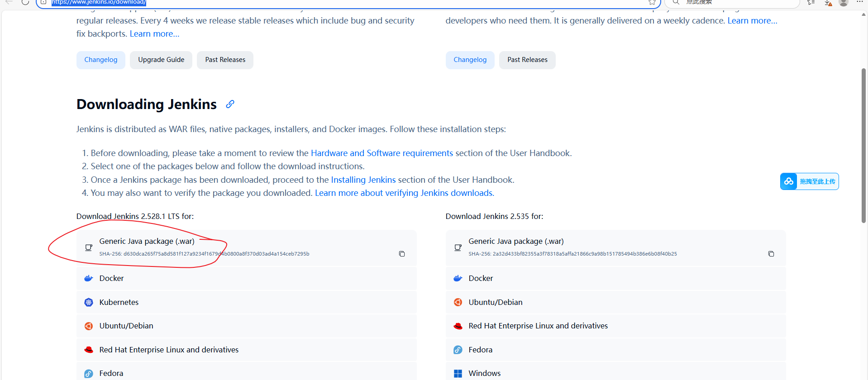Click the Docker whale icon in LTS list
Screen dimensions: 868x380
tap(89, 278)
